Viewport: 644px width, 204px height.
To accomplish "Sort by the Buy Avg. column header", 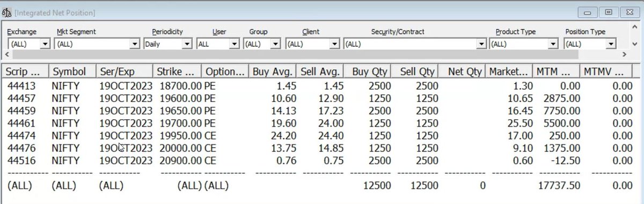I will pyautogui.click(x=273, y=71).
